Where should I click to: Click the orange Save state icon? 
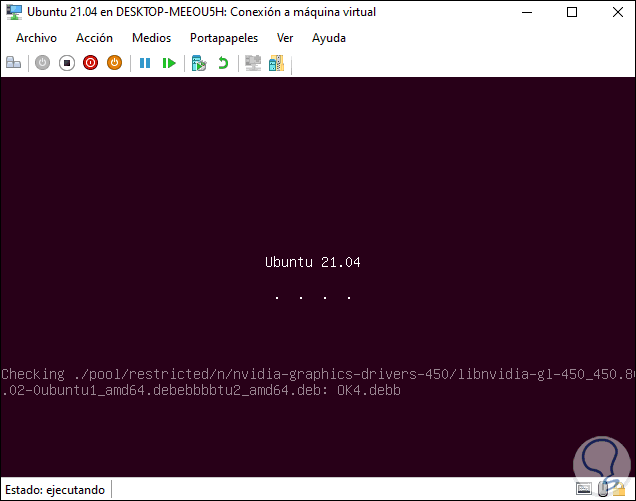[x=114, y=63]
